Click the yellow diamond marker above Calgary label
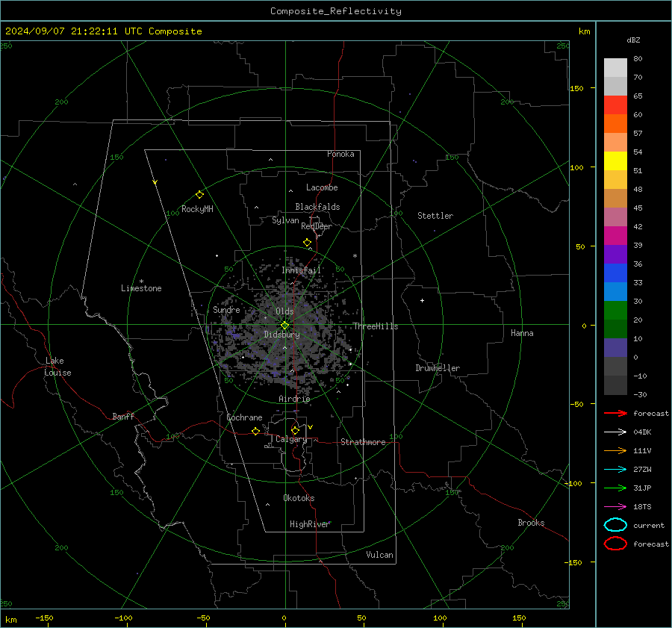Screen dimensions: 672x628 click(295, 430)
